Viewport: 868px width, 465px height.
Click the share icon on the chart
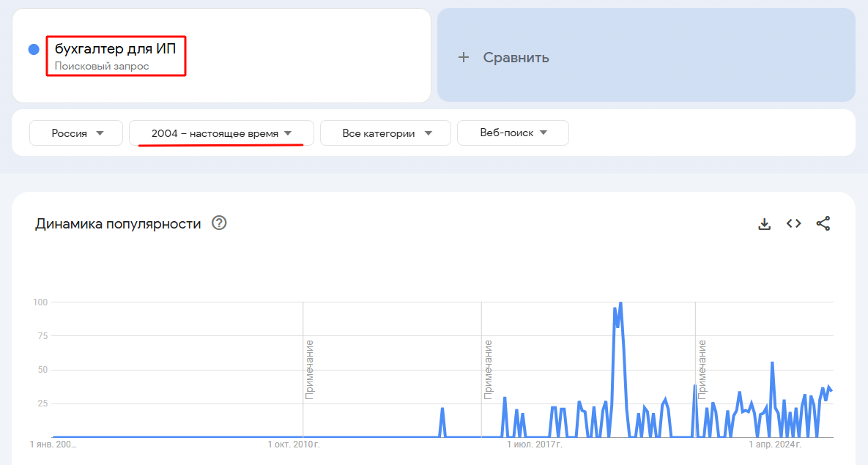823,224
